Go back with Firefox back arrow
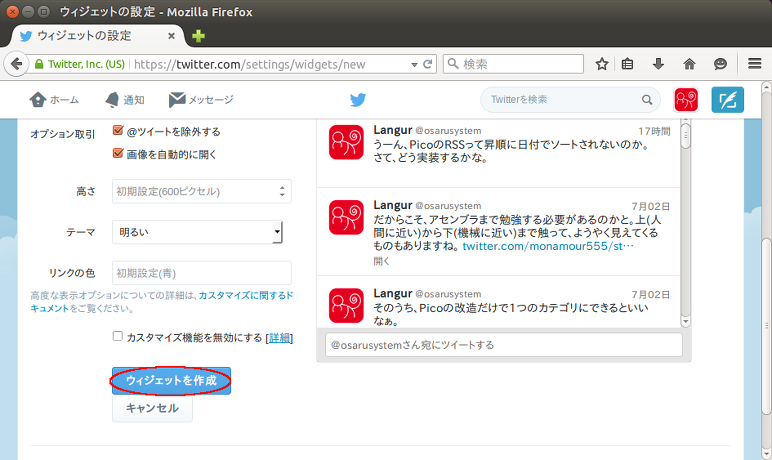This screenshot has height=460, width=772. click(16, 64)
